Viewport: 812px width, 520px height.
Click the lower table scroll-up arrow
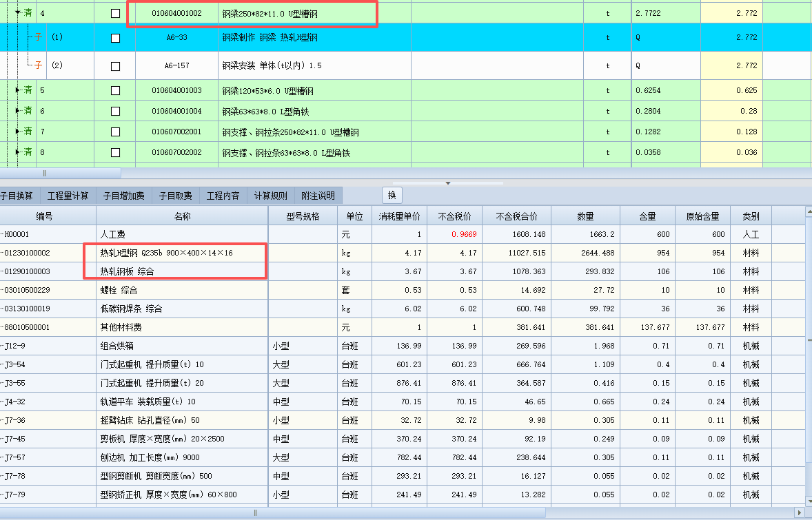pyautogui.click(x=809, y=211)
